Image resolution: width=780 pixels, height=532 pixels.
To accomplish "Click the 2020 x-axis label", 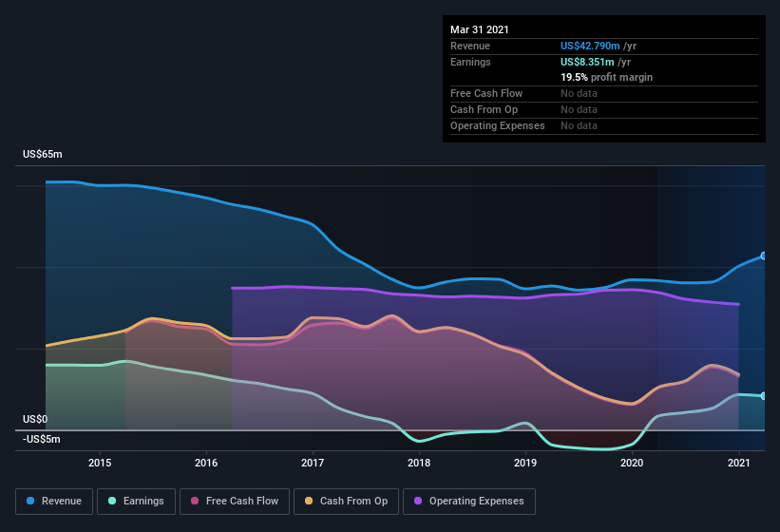I will (632, 463).
